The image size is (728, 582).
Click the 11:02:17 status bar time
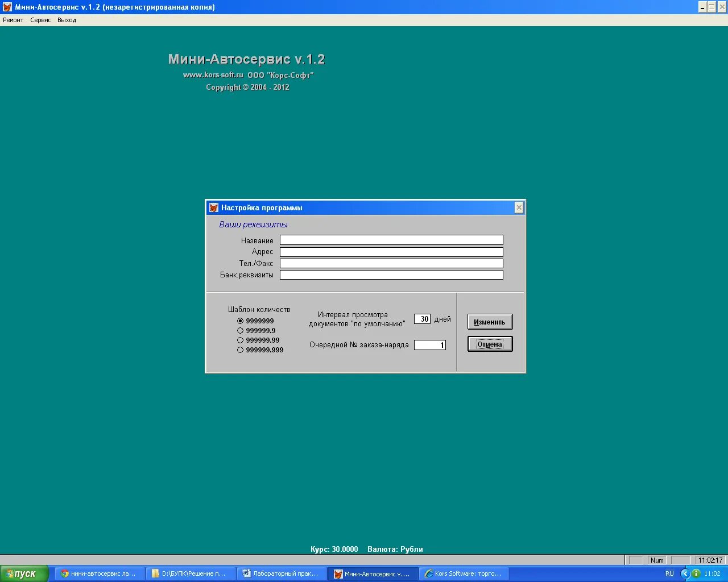(x=710, y=560)
